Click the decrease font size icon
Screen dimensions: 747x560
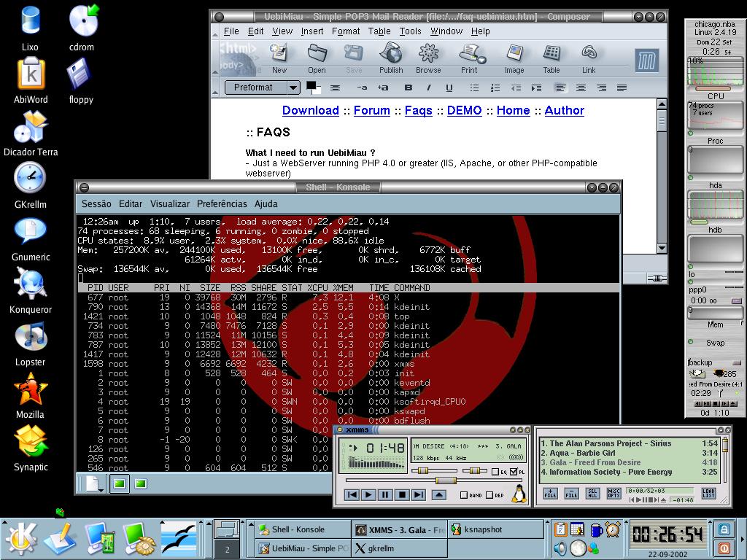pyautogui.click(x=362, y=87)
